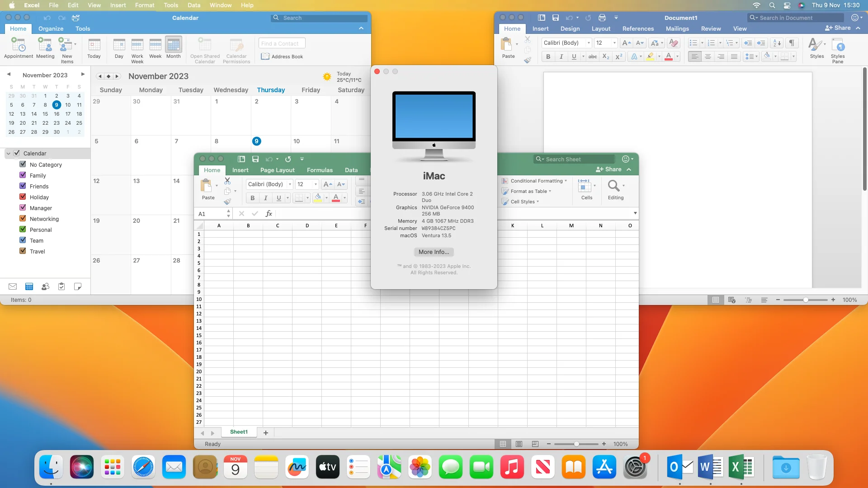Click the More Info... button
Image resolution: width=868 pixels, height=488 pixels.
434,252
